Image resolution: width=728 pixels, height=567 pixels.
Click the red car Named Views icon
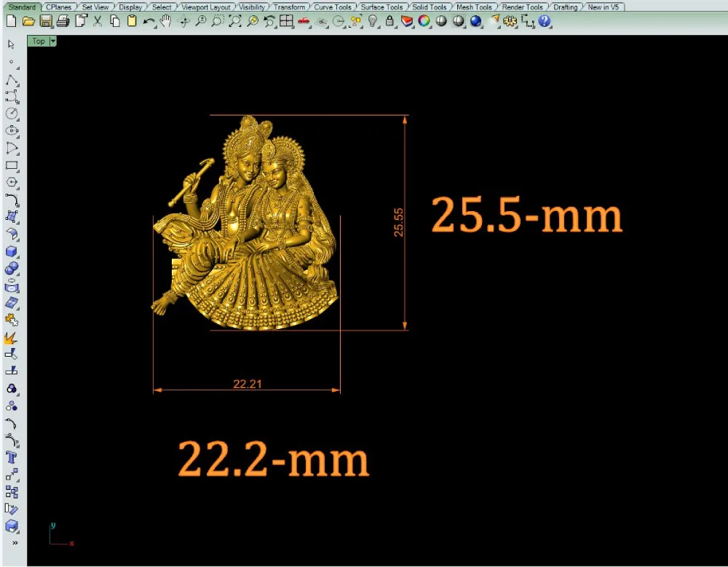pyautogui.click(x=304, y=21)
